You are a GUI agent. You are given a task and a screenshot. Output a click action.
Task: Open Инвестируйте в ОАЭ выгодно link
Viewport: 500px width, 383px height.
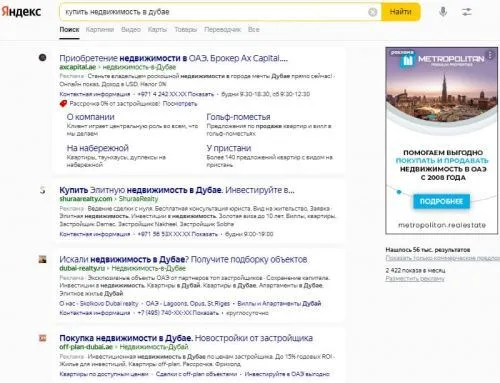coord(287,374)
